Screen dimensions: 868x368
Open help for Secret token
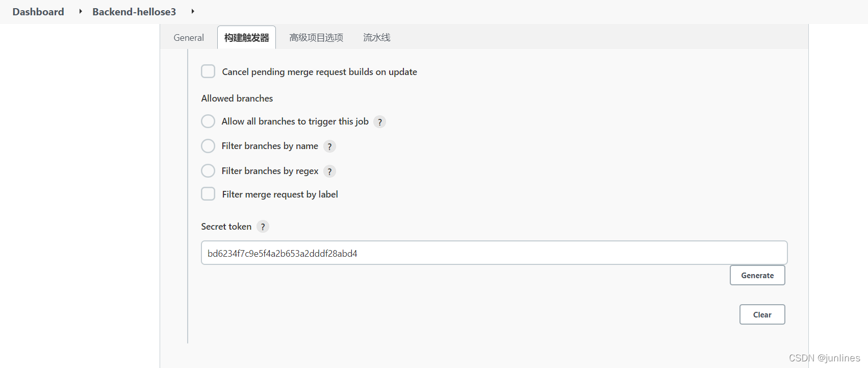tap(263, 227)
